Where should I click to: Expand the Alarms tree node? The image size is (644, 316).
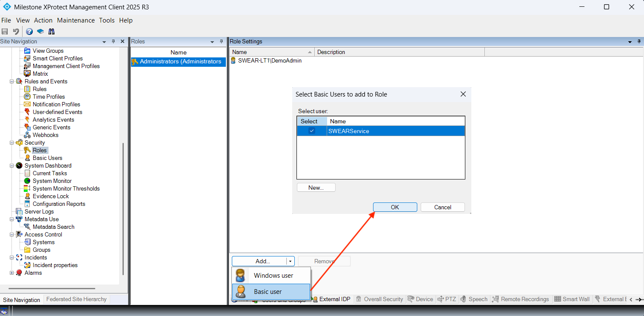[x=12, y=273]
